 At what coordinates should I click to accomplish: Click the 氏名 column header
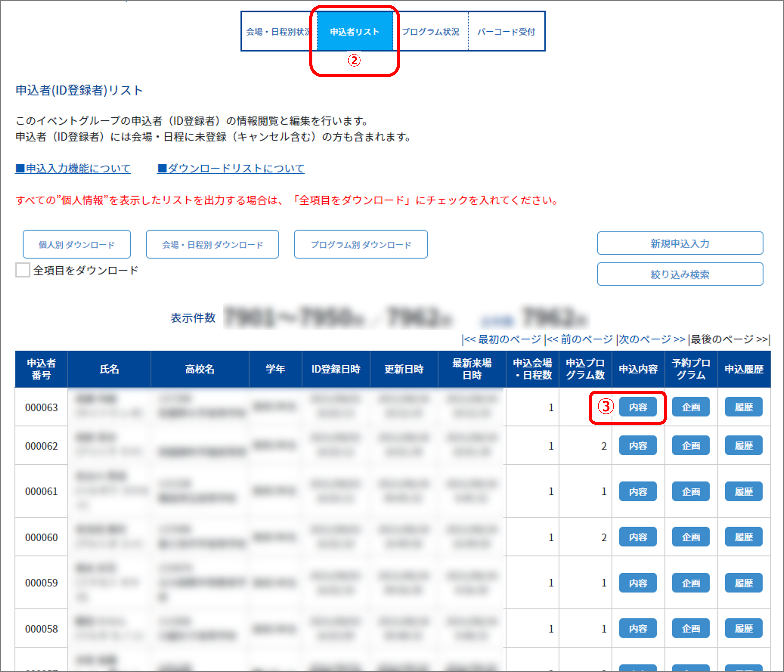coord(109,369)
